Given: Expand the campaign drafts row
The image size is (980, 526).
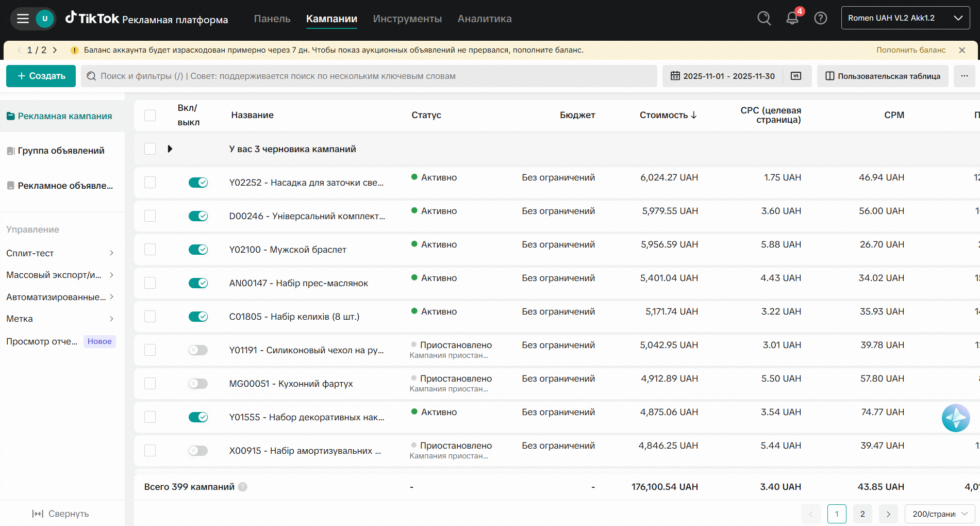Looking at the screenshot, I should tap(170, 149).
